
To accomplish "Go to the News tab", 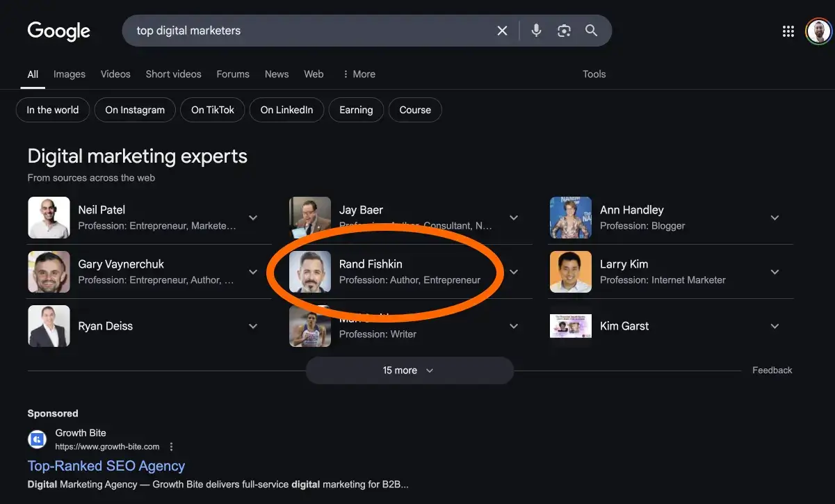I will coord(277,74).
